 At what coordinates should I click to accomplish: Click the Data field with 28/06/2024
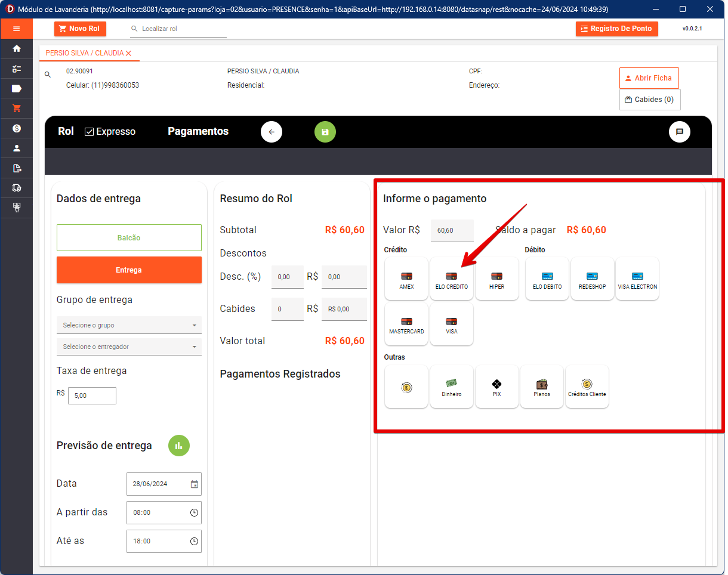coord(164,484)
